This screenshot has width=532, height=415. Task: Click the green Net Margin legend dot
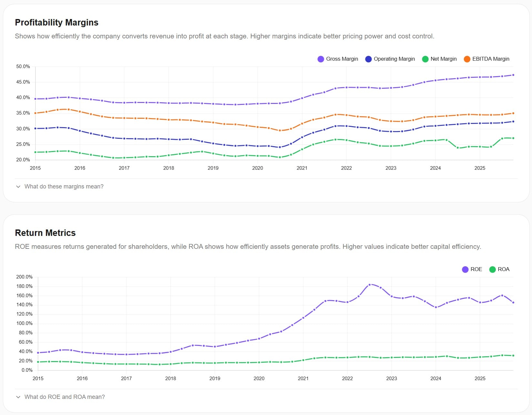point(425,59)
